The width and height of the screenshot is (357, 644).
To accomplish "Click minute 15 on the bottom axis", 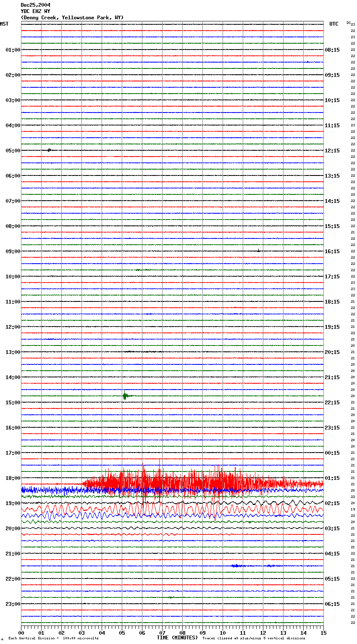I will [323, 633].
